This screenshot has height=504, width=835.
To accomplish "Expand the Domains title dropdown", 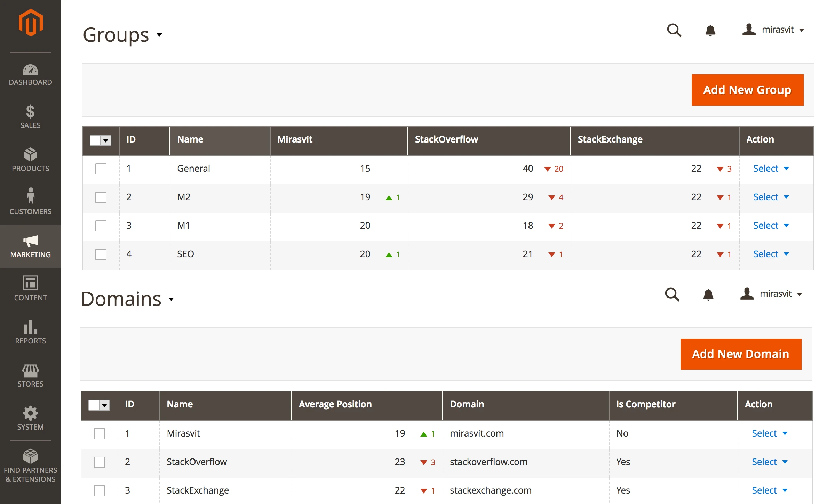I will point(171,299).
